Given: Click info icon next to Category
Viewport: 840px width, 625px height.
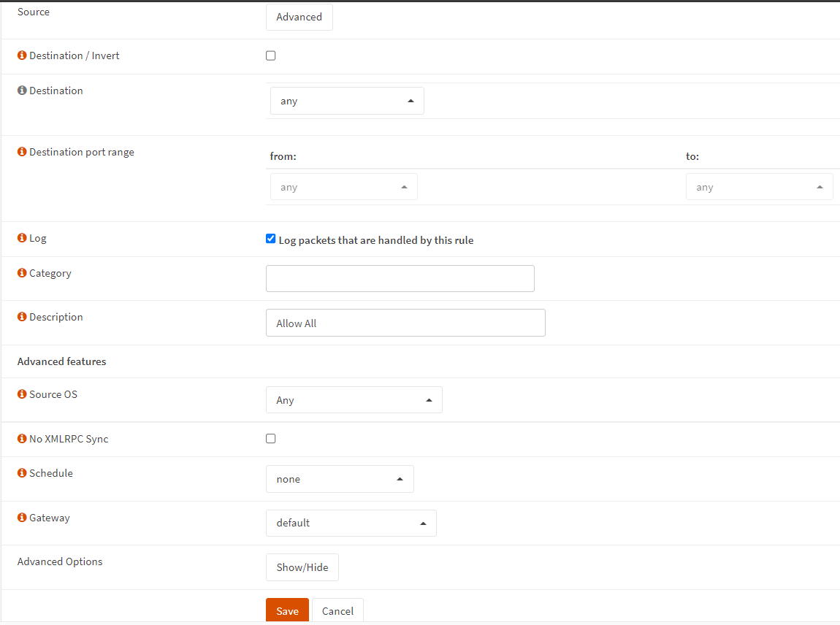Looking at the screenshot, I should pyautogui.click(x=22, y=273).
